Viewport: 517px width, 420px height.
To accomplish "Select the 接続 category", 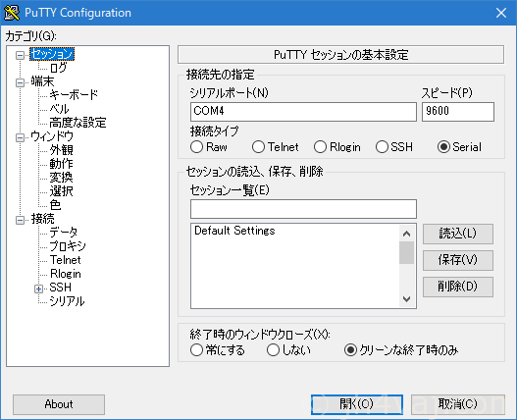I will pyautogui.click(x=43, y=219).
